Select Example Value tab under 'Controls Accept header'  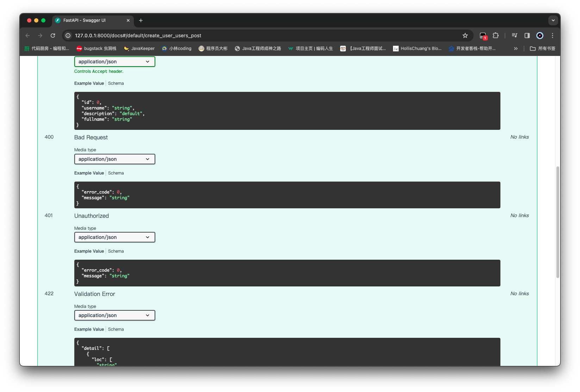tap(89, 83)
